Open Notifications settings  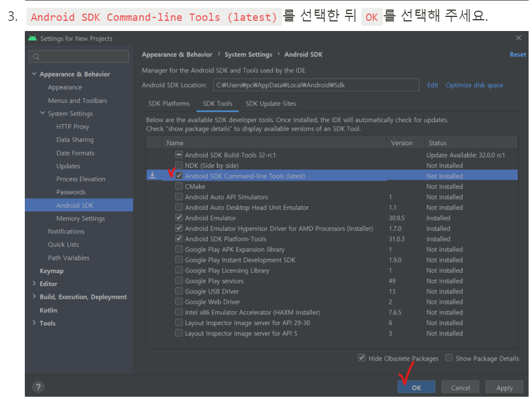(x=66, y=232)
